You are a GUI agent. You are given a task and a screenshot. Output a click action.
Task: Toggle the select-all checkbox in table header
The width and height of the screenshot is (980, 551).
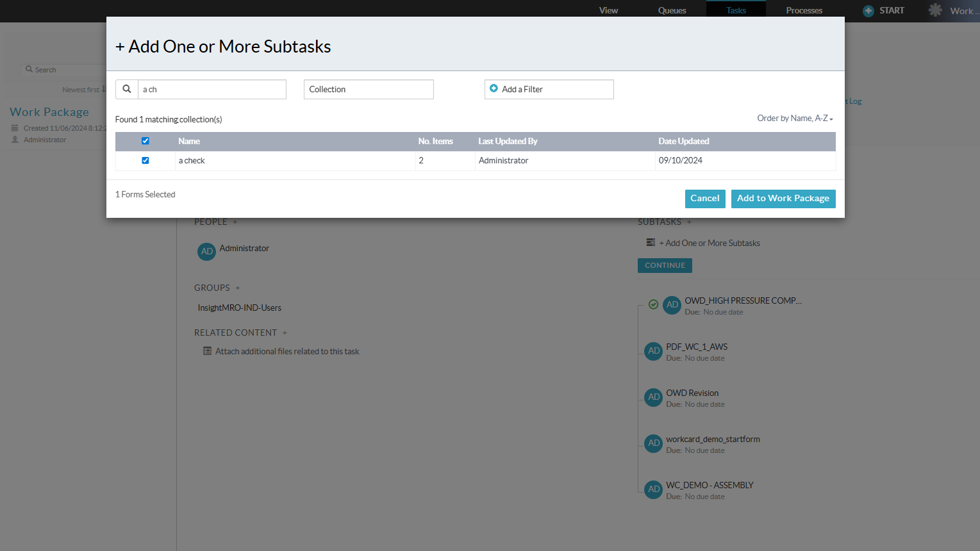pos(145,141)
